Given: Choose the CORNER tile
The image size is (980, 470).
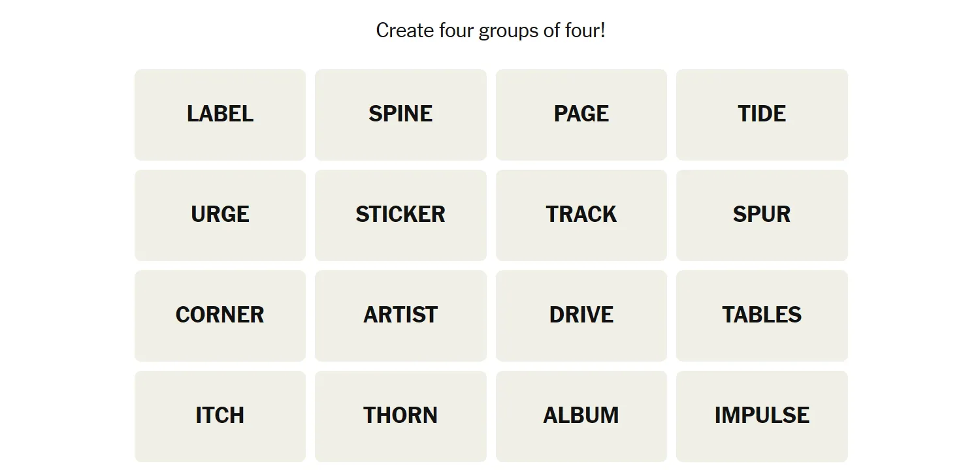Looking at the screenshot, I should [x=220, y=315].
